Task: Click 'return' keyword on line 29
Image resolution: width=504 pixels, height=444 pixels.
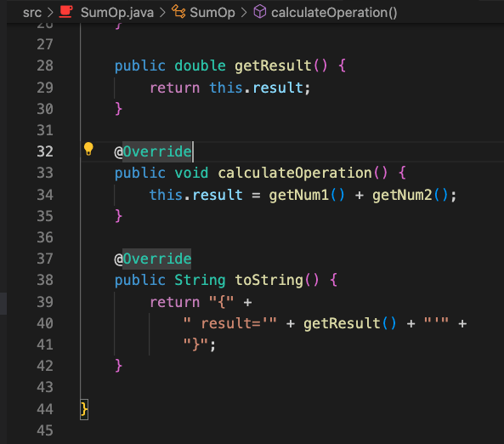Action: tap(174, 88)
